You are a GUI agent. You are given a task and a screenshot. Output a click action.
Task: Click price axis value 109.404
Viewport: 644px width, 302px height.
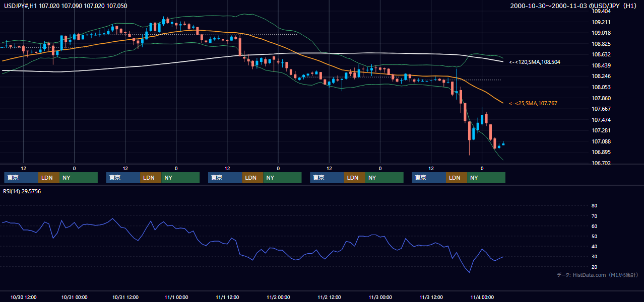(x=601, y=11)
